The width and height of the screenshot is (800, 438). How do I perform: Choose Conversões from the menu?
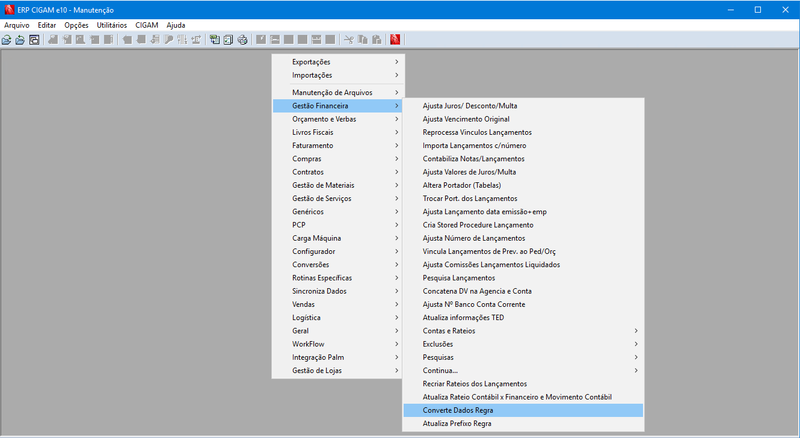338,265
